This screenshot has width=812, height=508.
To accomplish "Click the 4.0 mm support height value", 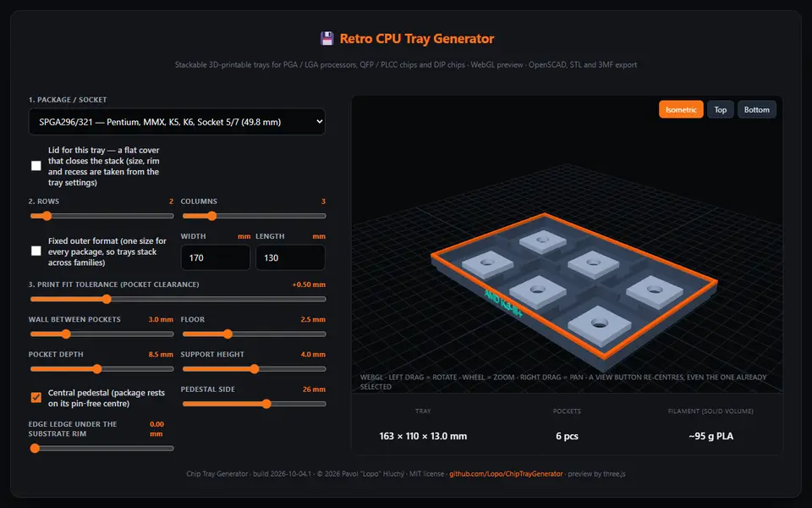I will coord(313,355).
